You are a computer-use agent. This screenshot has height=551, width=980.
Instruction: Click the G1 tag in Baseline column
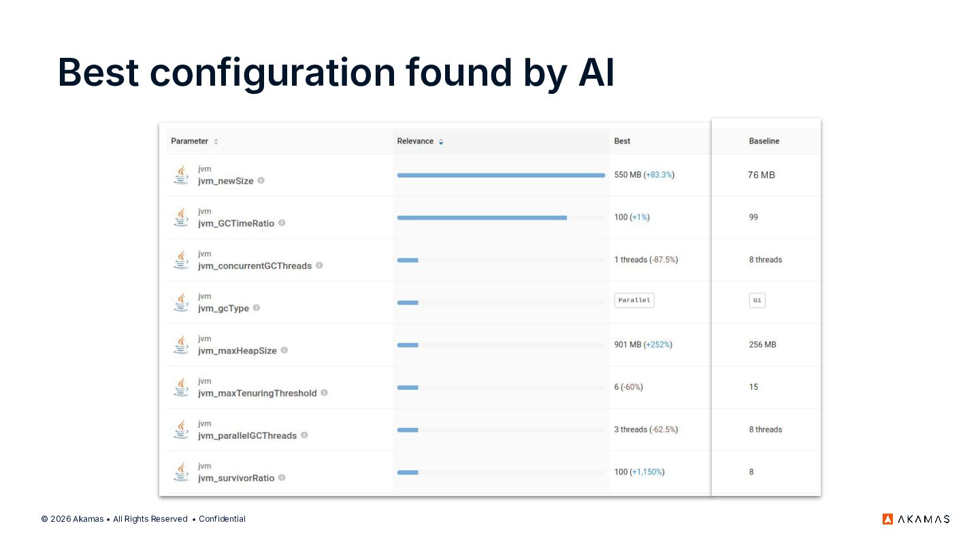coord(757,301)
